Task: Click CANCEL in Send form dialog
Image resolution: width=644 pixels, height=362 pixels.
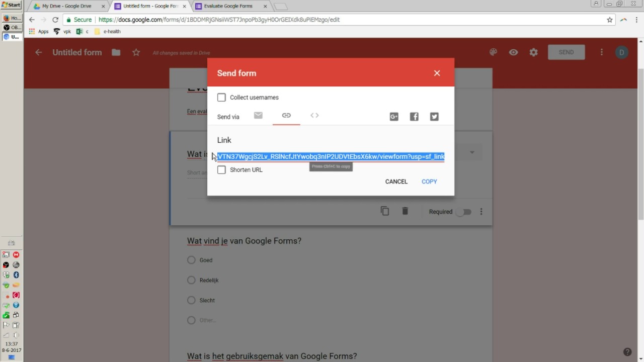Action: click(396, 182)
